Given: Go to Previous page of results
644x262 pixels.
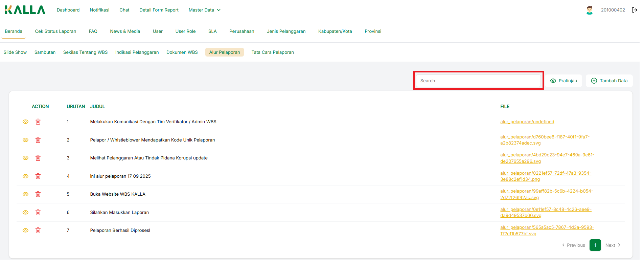Looking at the screenshot, I should (x=573, y=245).
